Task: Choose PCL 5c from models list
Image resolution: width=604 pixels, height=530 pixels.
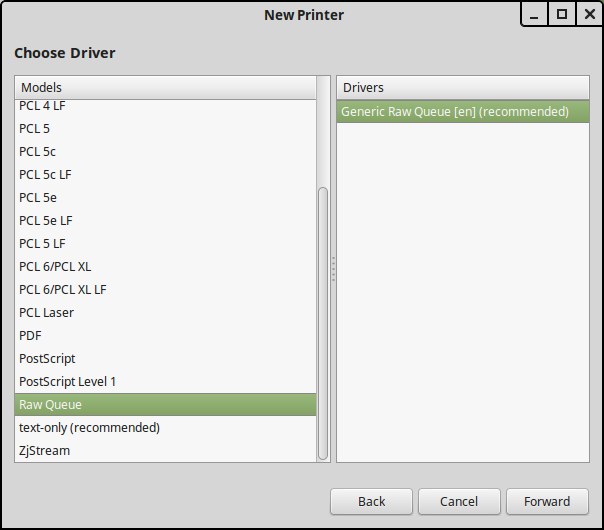Action: (x=37, y=151)
